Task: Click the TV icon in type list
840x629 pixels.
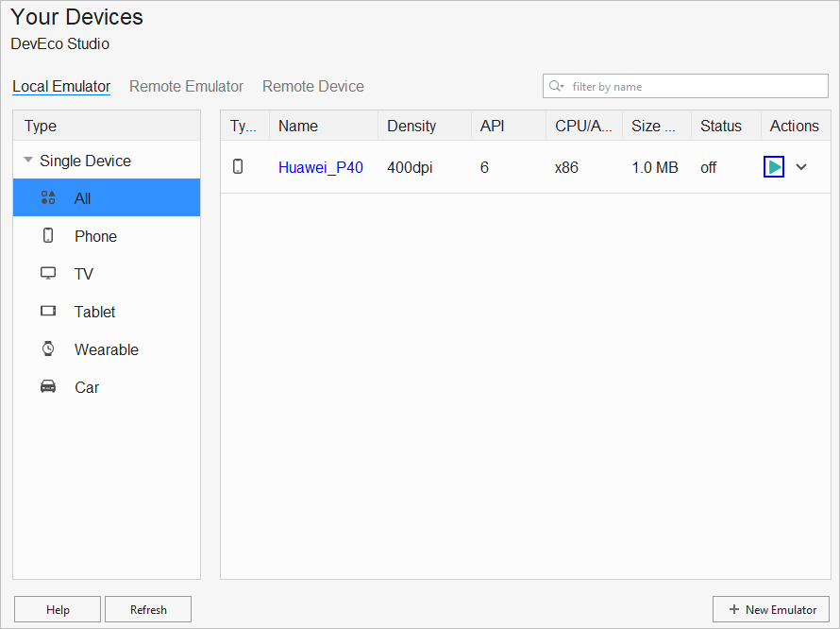Action: 48,274
